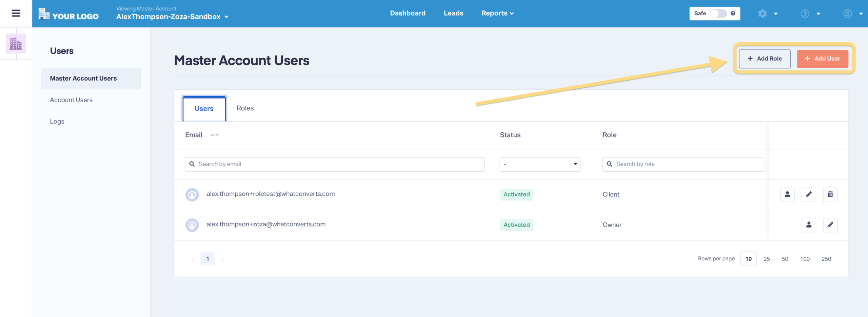The image size is (868, 317).
Task: Expand the settings gear caret
Action: pos(776,14)
